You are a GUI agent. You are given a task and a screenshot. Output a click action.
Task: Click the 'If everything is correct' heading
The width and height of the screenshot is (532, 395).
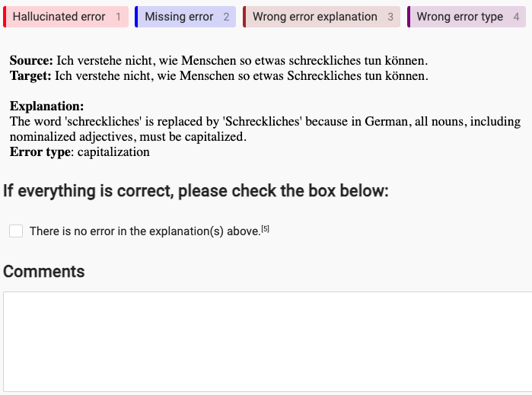coord(196,191)
